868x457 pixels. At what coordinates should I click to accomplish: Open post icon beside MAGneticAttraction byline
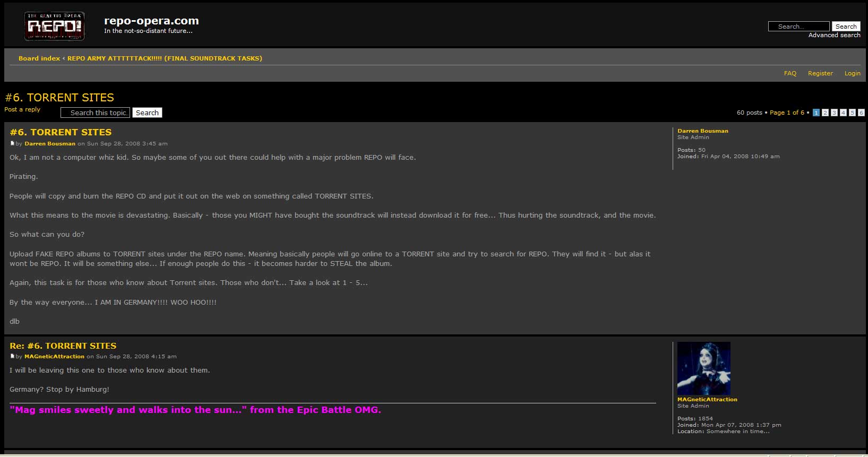point(12,356)
